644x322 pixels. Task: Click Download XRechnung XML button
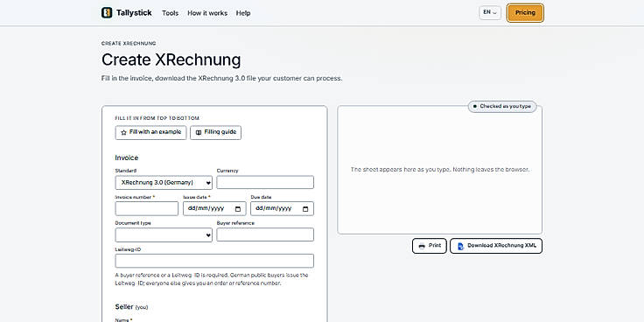pyautogui.click(x=496, y=246)
